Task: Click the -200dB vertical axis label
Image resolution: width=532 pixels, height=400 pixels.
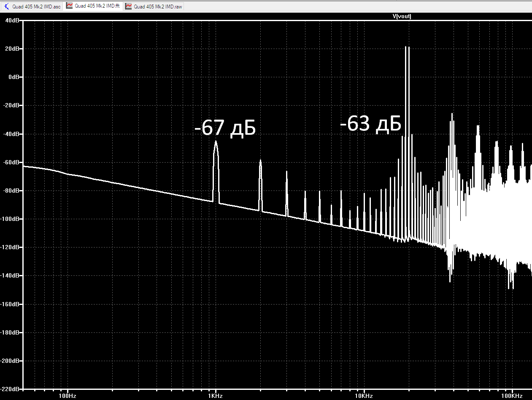Action: click(10, 361)
